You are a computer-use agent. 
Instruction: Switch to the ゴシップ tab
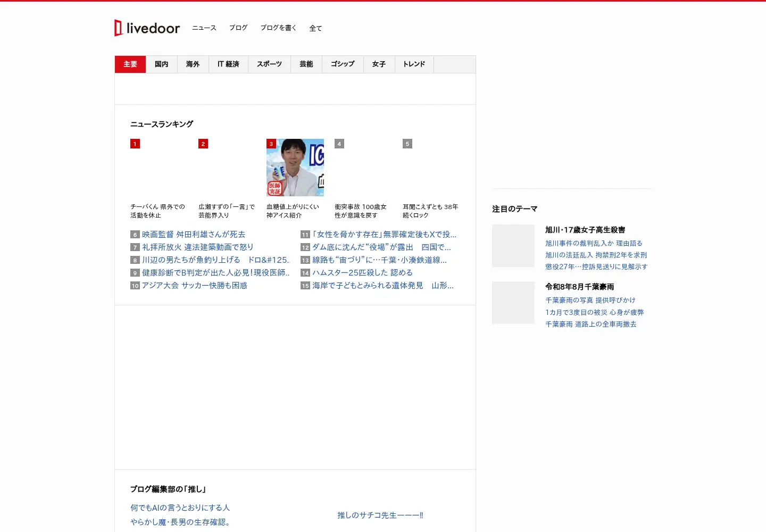point(343,64)
